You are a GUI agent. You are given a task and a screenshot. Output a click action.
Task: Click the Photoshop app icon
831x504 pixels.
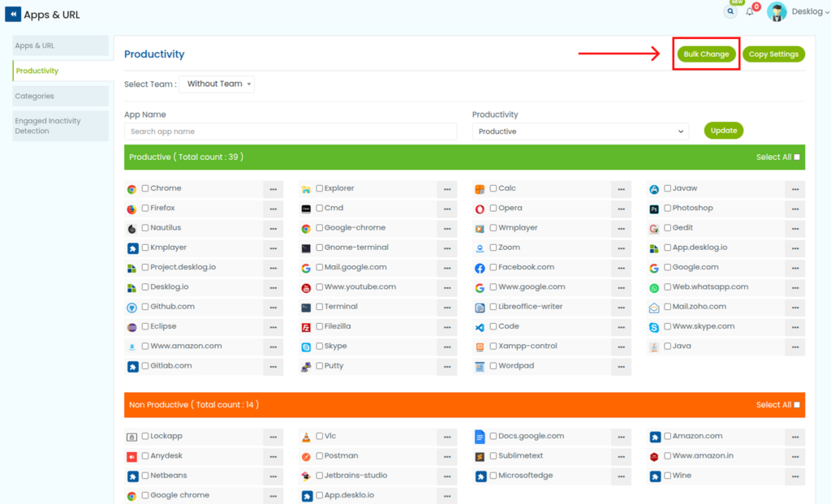tap(654, 209)
